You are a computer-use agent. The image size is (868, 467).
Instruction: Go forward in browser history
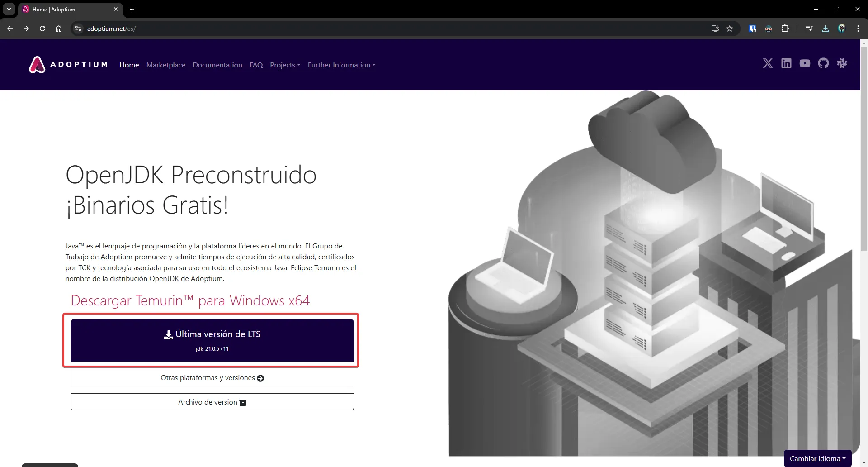point(26,29)
